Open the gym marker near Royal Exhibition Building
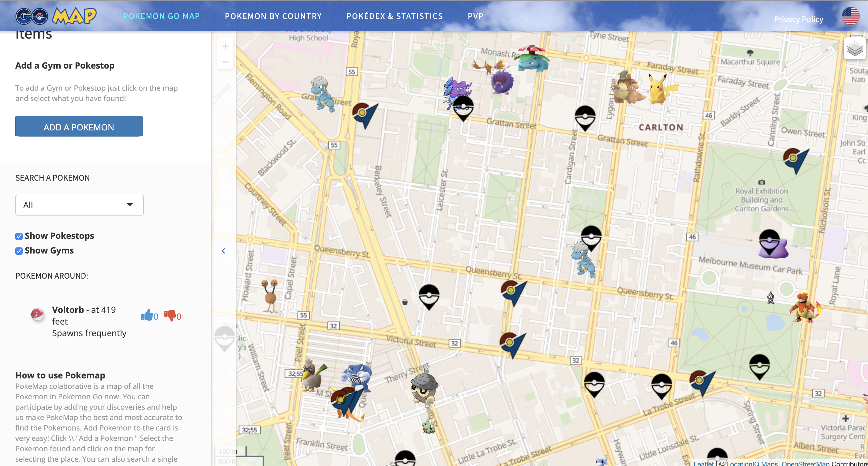Image resolution: width=868 pixels, height=466 pixels. point(795,161)
